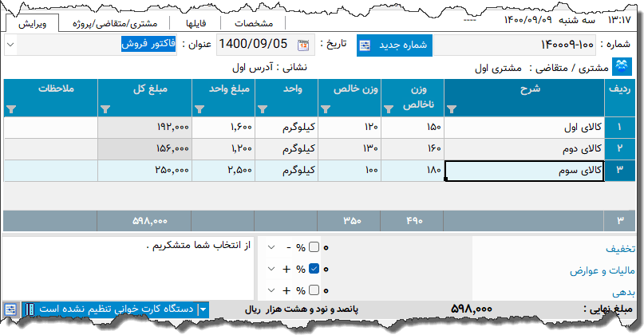
Task: Select the کالای سوم description cell
Action: tap(524, 171)
